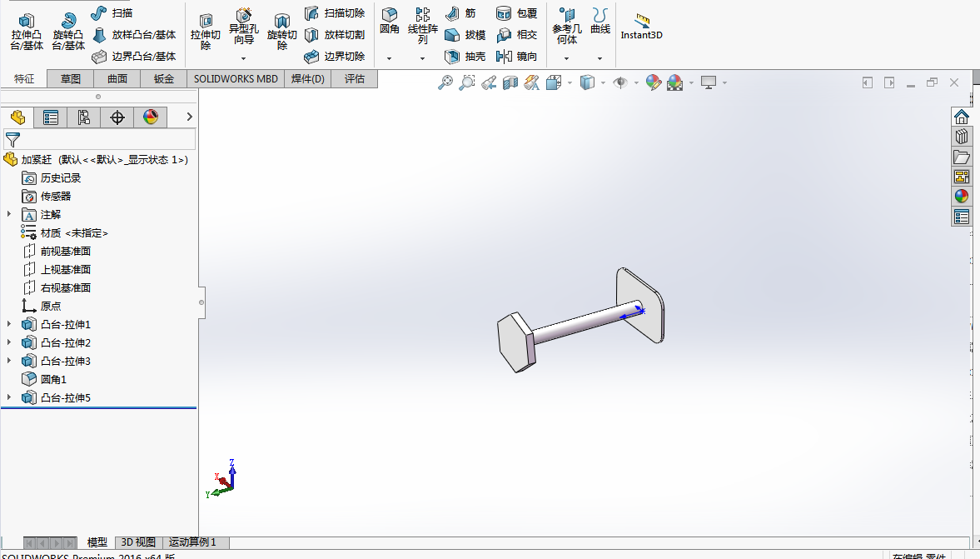Click the Apply Scene icon
980x559 pixels.
pos(675,82)
